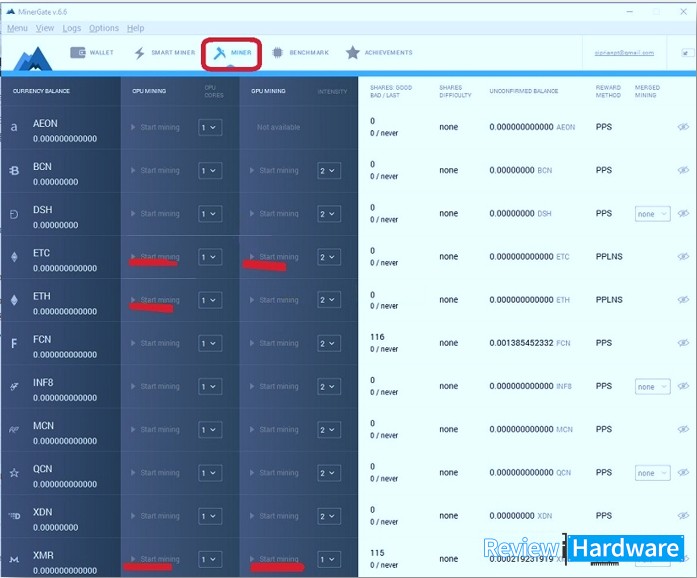Click the CPU MINING column header
Screen dimensions: 697x578
(149, 91)
